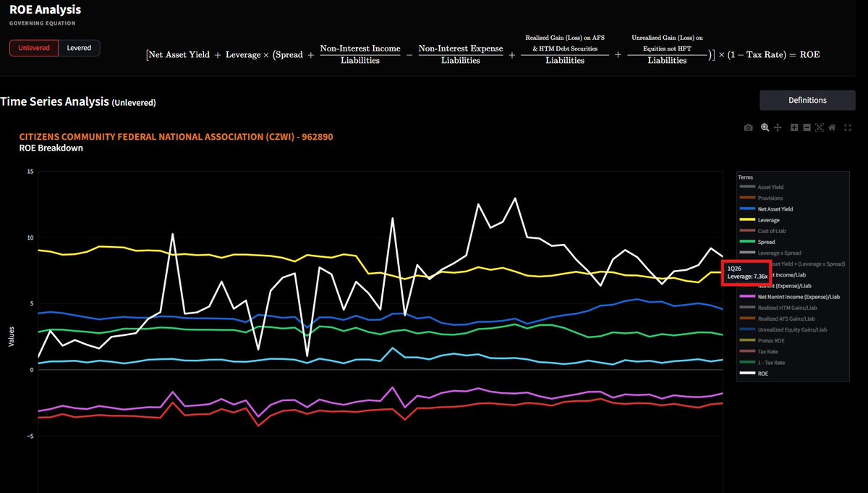Click 'Time Series Analysis (Unlevered)' heading
868x493 pixels.
[x=77, y=102]
